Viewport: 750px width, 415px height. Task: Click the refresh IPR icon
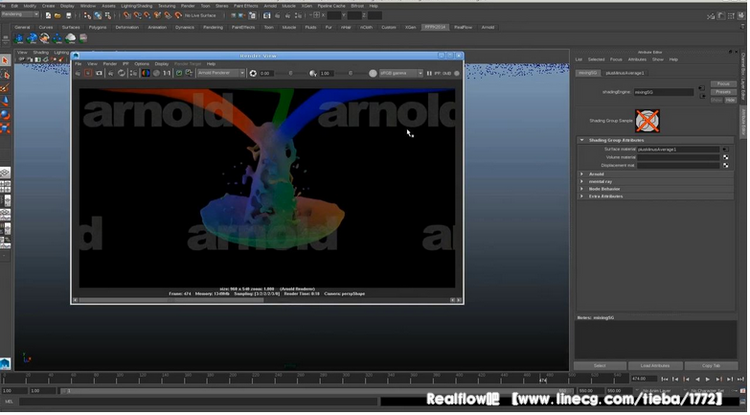click(121, 73)
